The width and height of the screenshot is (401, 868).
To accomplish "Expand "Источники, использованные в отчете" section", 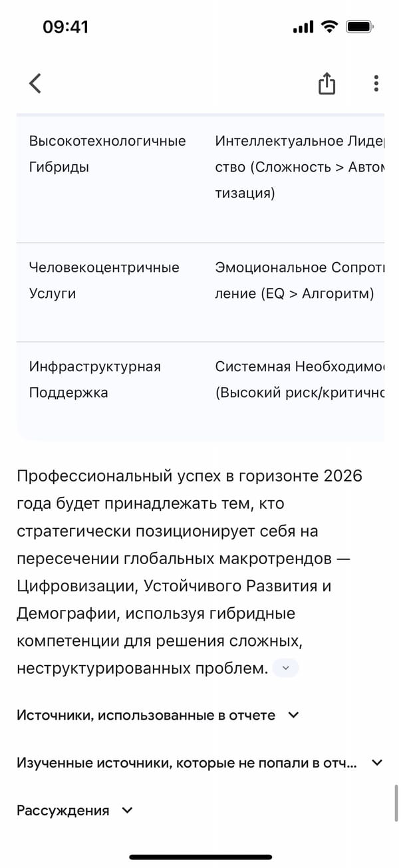I will tap(158, 715).
